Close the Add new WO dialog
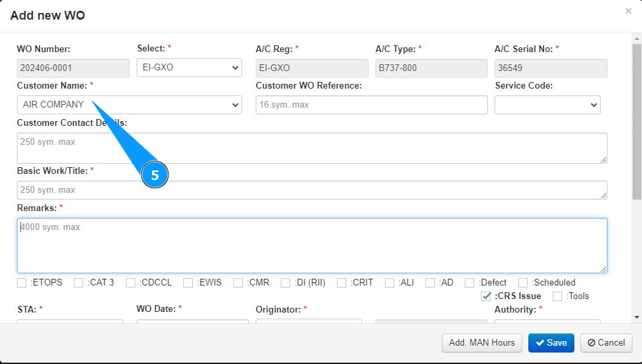642x364 pixels. click(628, 11)
